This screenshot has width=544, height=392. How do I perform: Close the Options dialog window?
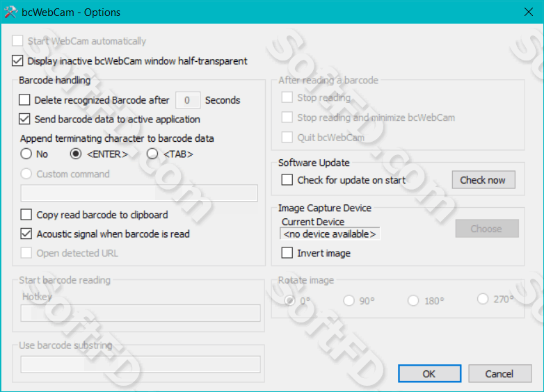[x=529, y=12]
